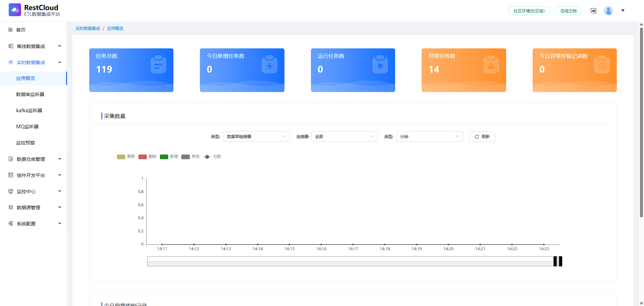Click the 数据源管理 database icon
Viewport: 644px width, 306px height.
(11, 207)
